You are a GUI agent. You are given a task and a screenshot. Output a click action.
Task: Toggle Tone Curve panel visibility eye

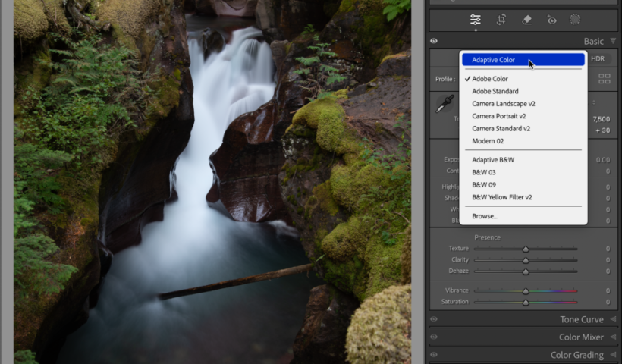(434, 320)
